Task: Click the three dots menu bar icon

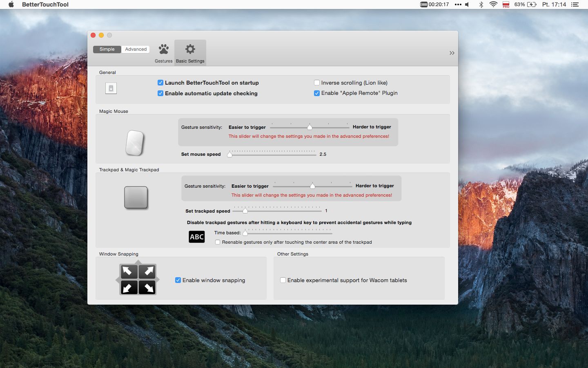Action: (x=458, y=4)
